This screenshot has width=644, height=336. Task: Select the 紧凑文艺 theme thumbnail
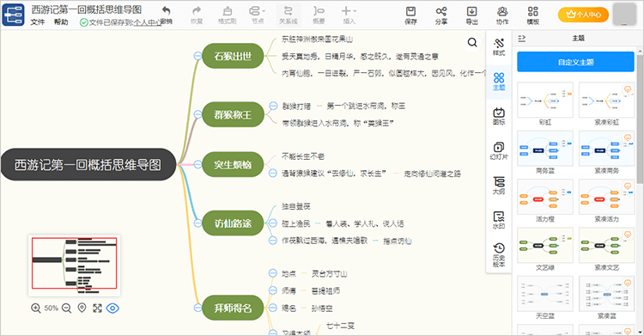(x=606, y=246)
